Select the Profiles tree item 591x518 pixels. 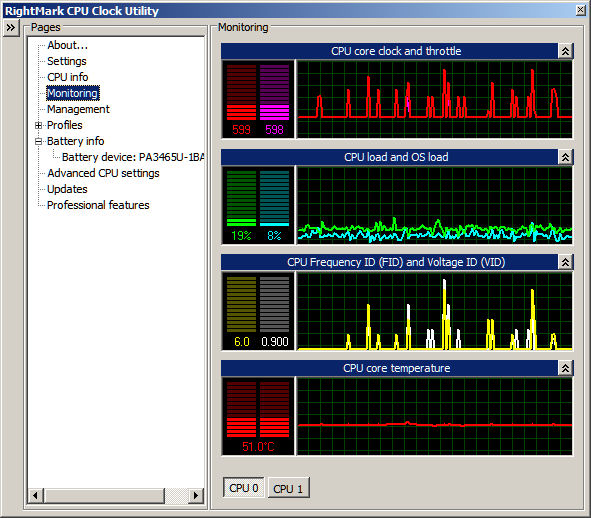64,125
